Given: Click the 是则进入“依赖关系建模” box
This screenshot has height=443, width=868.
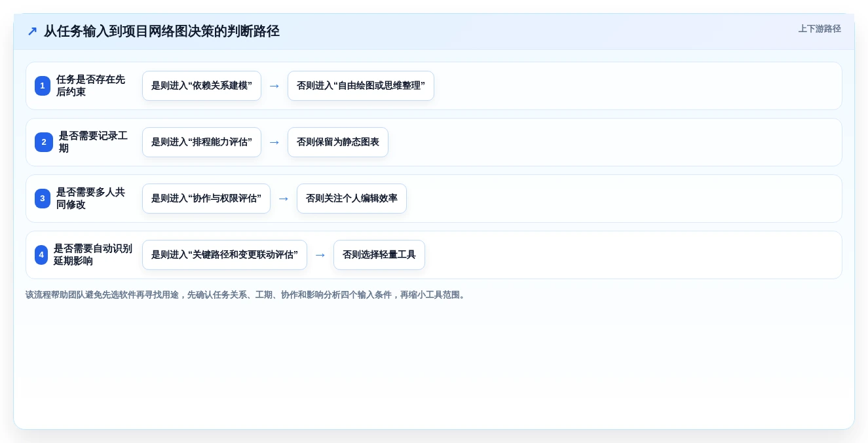Looking at the screenshot, I should [x=202, y=86].
